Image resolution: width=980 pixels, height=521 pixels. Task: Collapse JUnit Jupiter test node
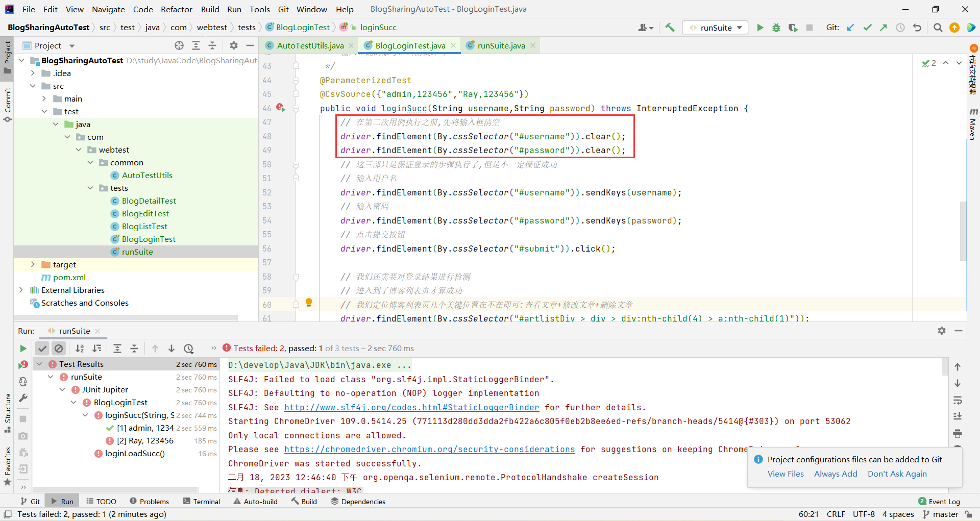pos(62,389)
